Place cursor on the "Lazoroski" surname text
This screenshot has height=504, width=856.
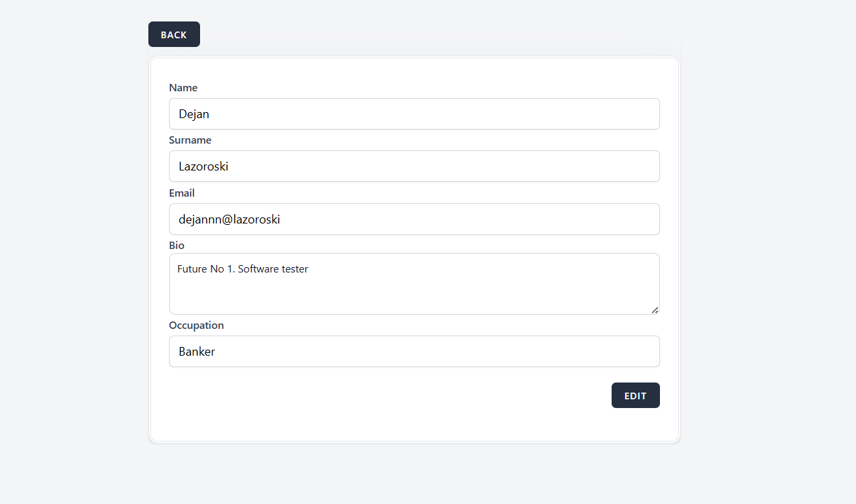(x=203, y=166)
